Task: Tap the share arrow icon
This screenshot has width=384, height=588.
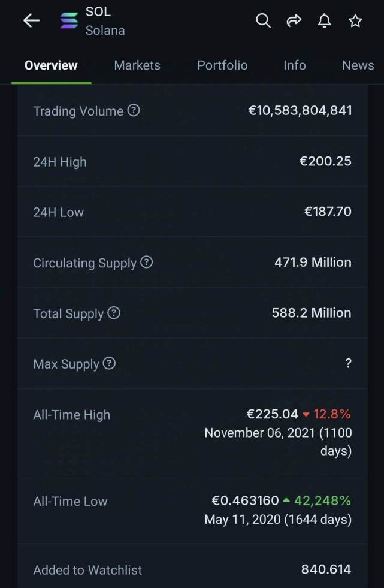Action: click(294, 20)
